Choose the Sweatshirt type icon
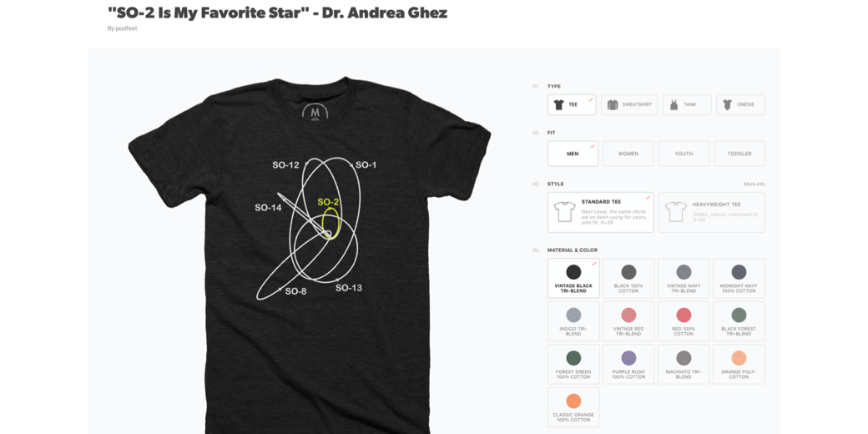The image size is (868, 434). pos(613,104)
